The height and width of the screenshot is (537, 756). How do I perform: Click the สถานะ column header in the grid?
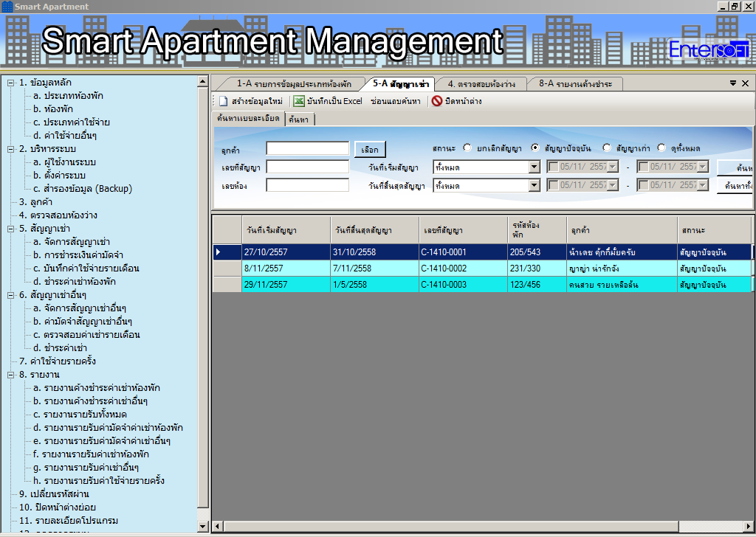click(715, 230)
